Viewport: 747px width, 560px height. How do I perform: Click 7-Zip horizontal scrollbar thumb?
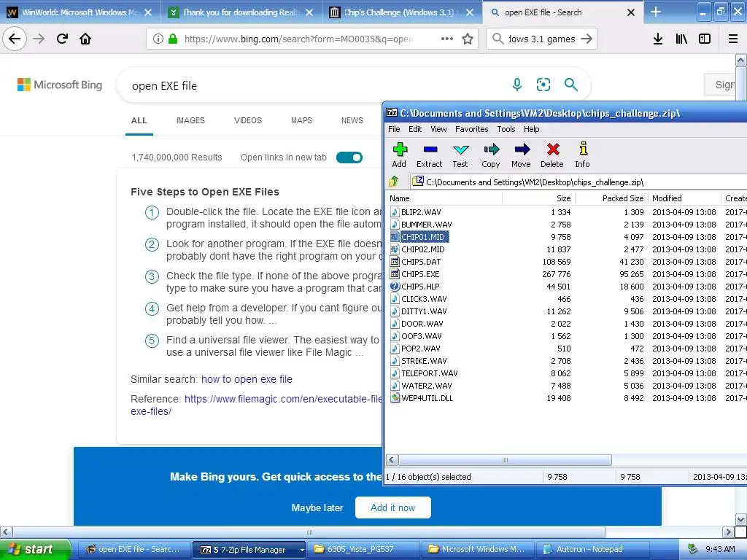pyautogui.click(x=505, y=460)
